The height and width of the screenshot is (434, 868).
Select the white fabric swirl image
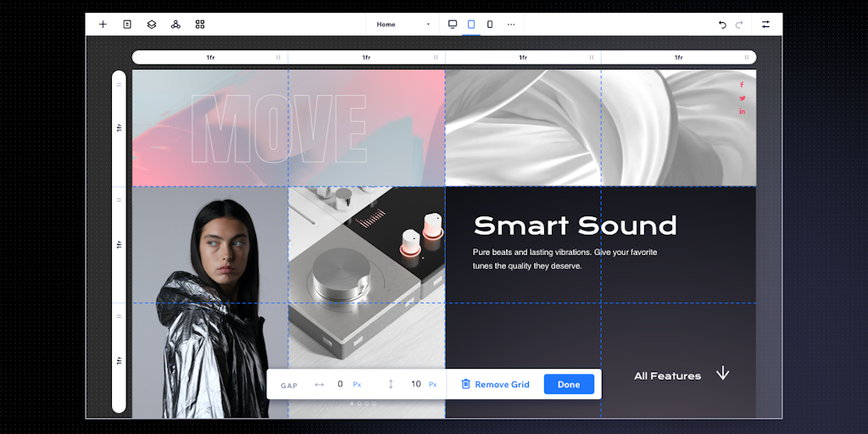click(x=601, y=127)
